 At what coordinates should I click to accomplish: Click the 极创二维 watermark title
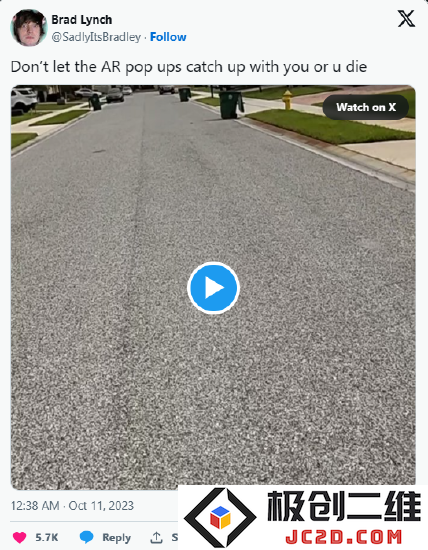[344, 506]
